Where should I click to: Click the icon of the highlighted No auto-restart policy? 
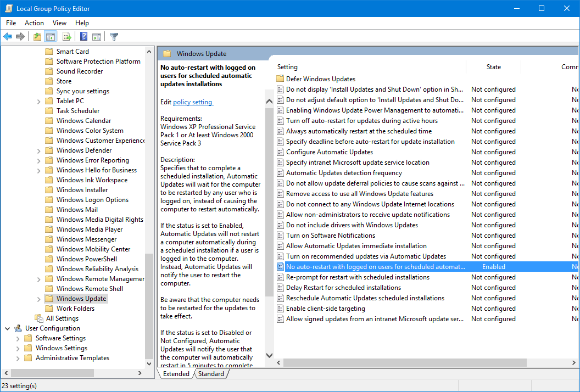(280, 267)
